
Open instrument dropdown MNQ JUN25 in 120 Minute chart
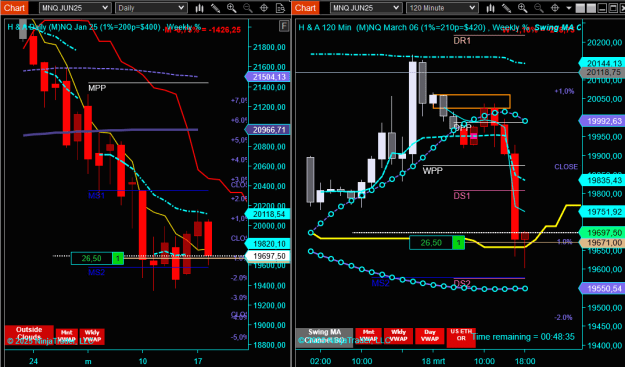click(366, 8)
